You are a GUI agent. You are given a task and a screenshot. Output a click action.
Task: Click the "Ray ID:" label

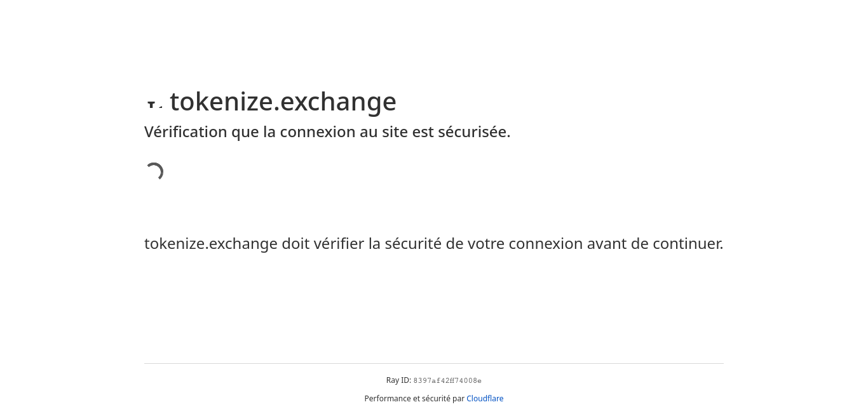(398, 380)
